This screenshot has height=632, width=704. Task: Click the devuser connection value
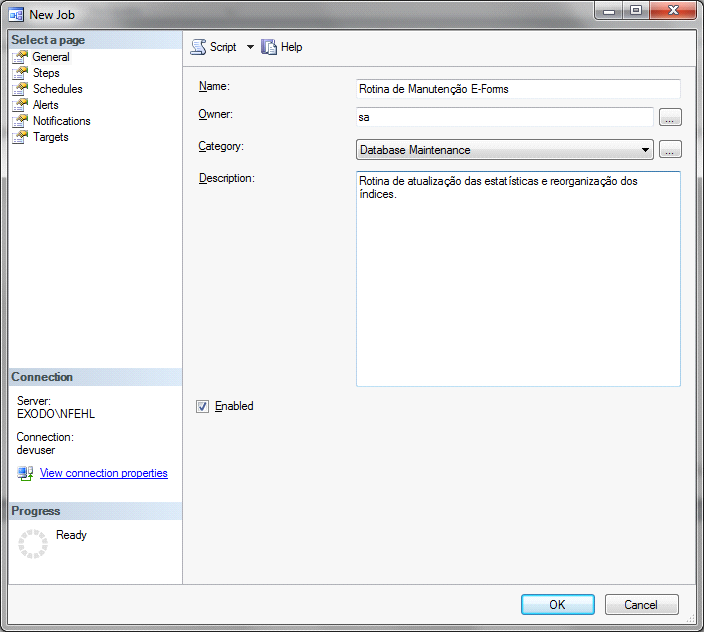point(36,450)
